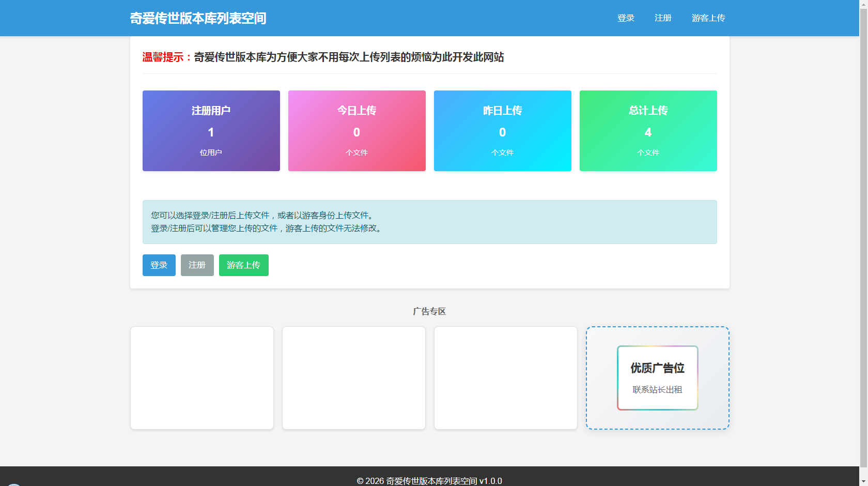This screenshot has width=868, height=486.
Task: Click the 奇爱传世版本库列表空间 site title
Action: click(198, 18)
